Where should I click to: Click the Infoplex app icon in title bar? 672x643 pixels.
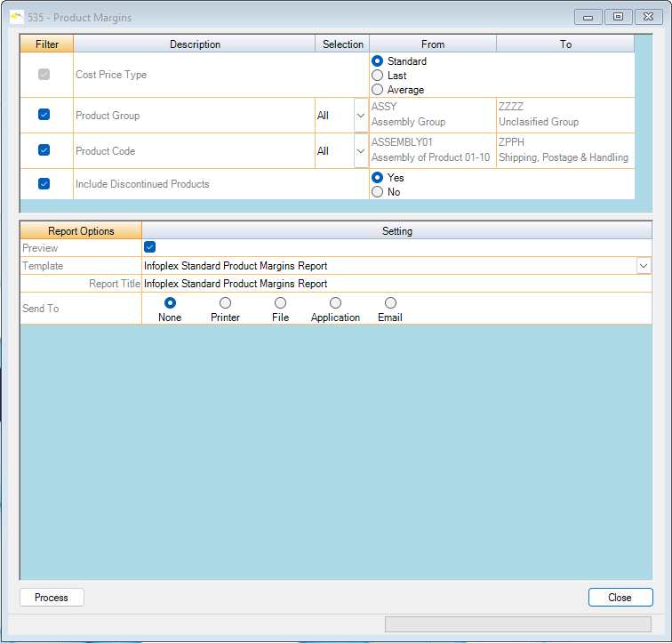coord(16,17)
